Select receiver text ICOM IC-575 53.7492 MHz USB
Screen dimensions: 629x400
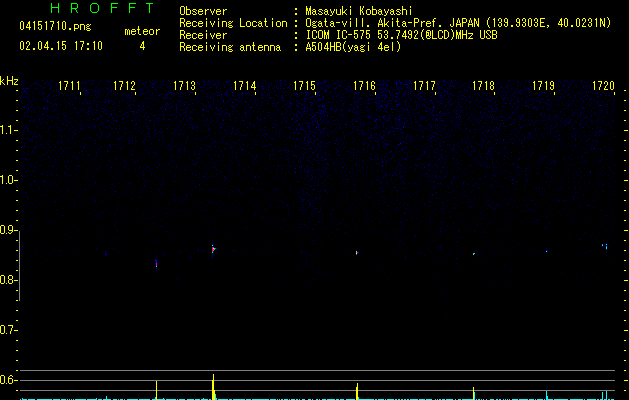pyautogui.click(x=401, y=35)
